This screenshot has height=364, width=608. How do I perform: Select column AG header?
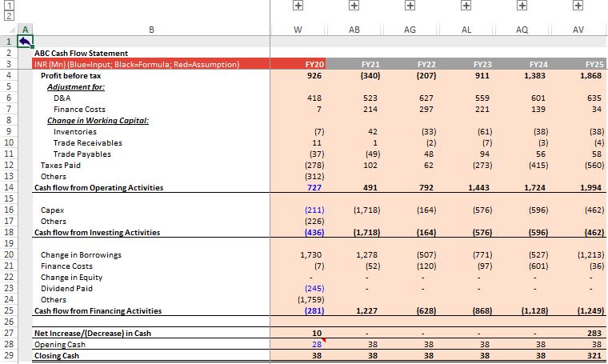coord(410,30)
